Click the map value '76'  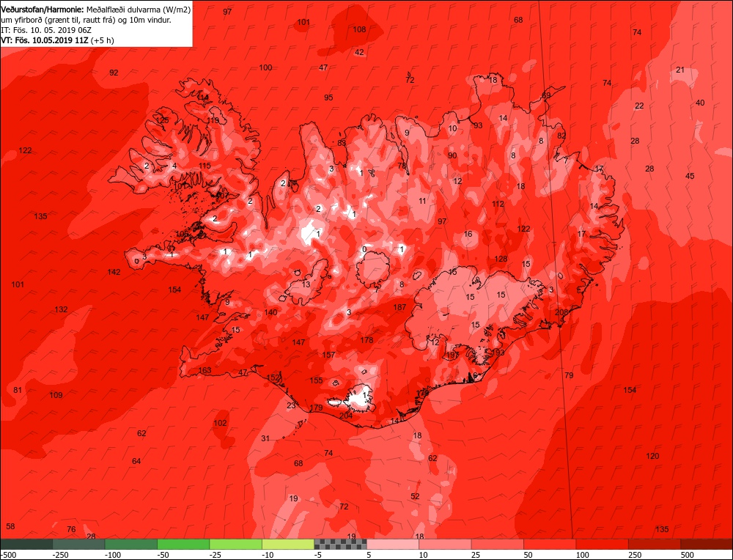pyautogui.click(x=71, y=529)
